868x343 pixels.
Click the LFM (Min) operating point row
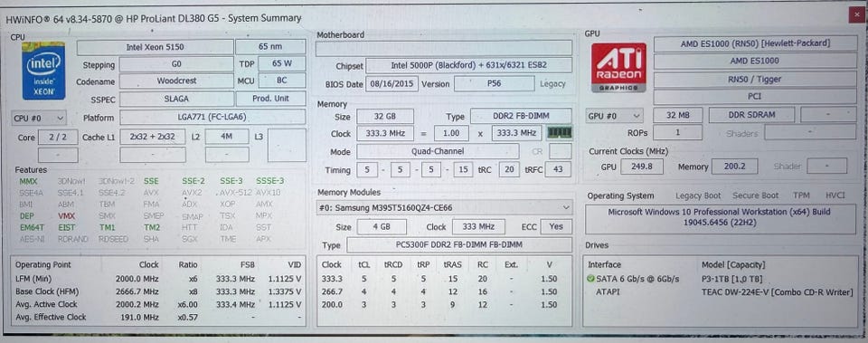[x=158, y=279]
